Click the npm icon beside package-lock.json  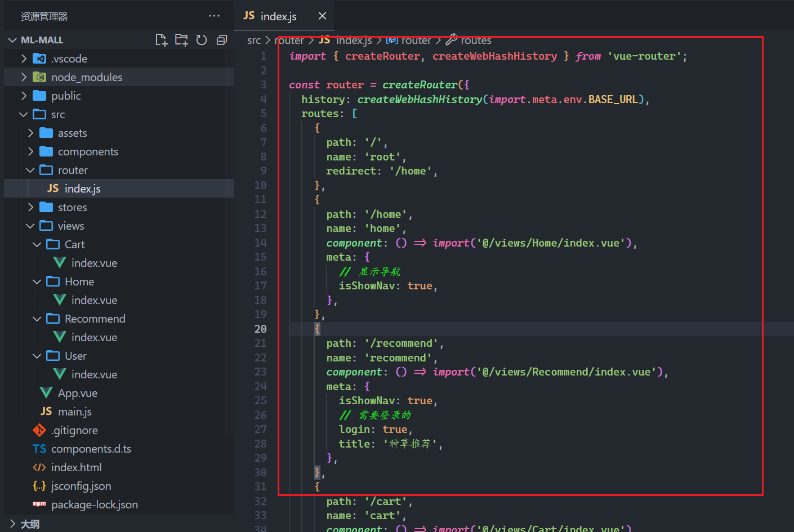pos(39,504)
